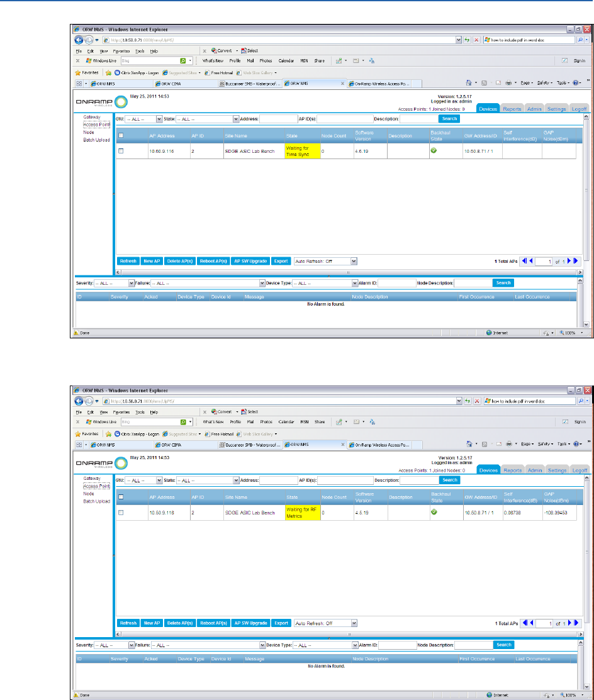
Task: Open the State dropdown in lower window
Action: click(x=208, y=481)
